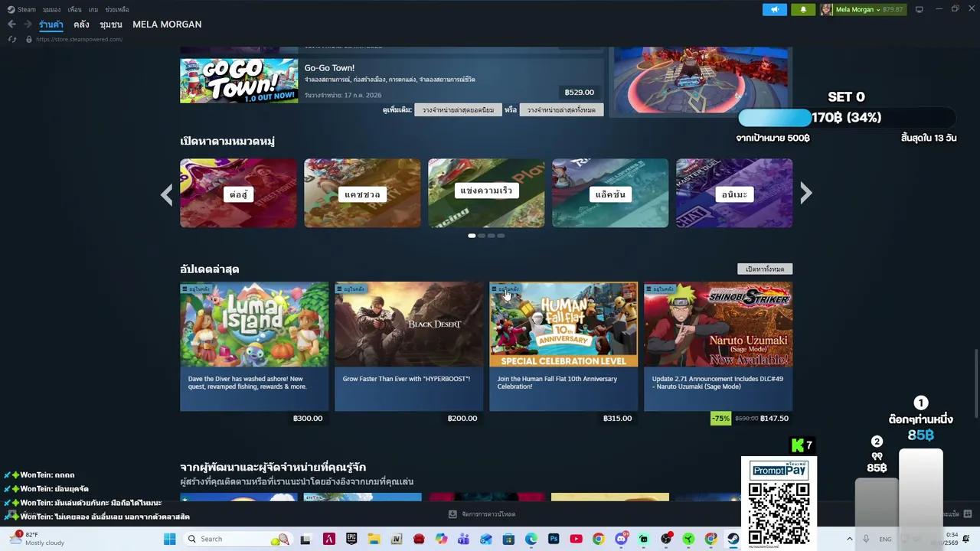Switch to the ร้านค้า store tab
The image size is (980, 551).
click(x=51, y=24)
